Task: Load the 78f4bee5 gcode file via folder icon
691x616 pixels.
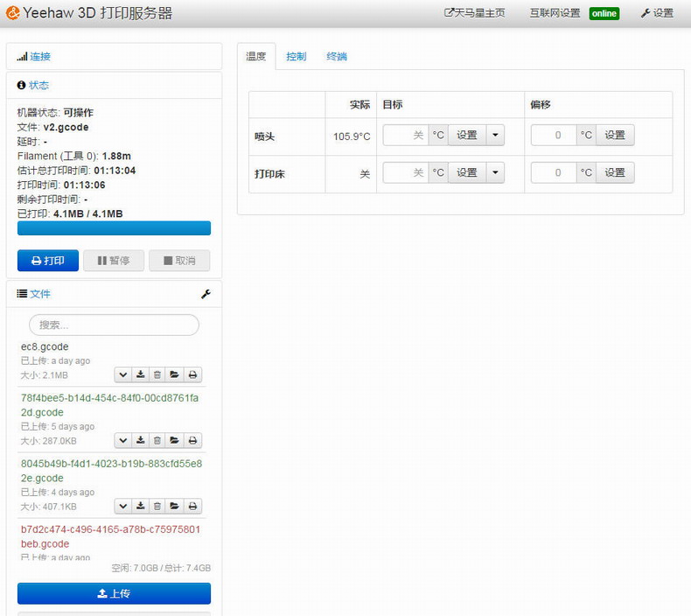Action: (x=175, y=440)
